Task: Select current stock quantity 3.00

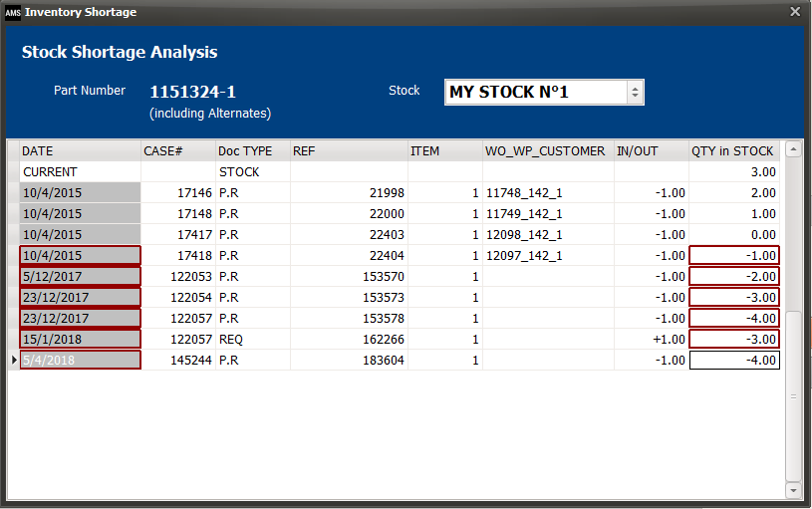Action: click(734, 172)
